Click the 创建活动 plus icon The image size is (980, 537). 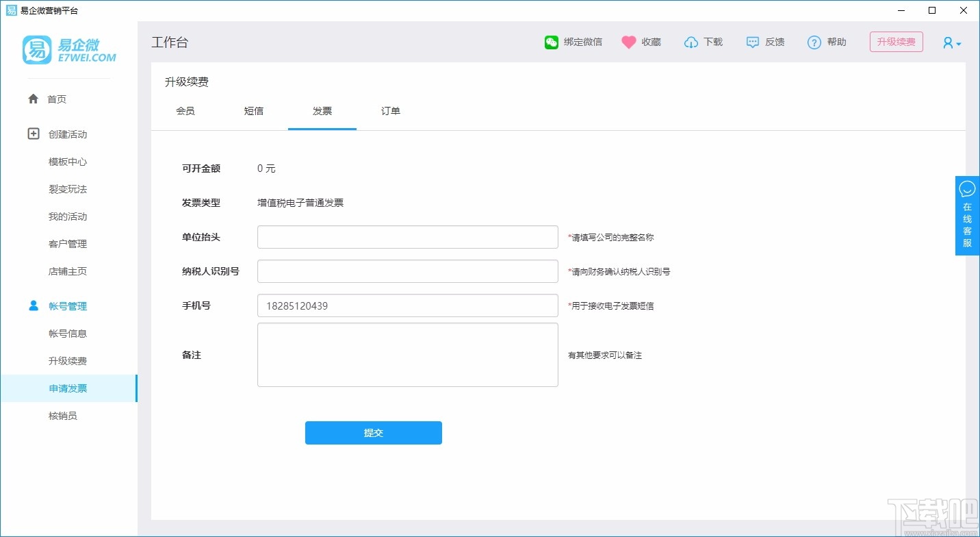[33, 134]
